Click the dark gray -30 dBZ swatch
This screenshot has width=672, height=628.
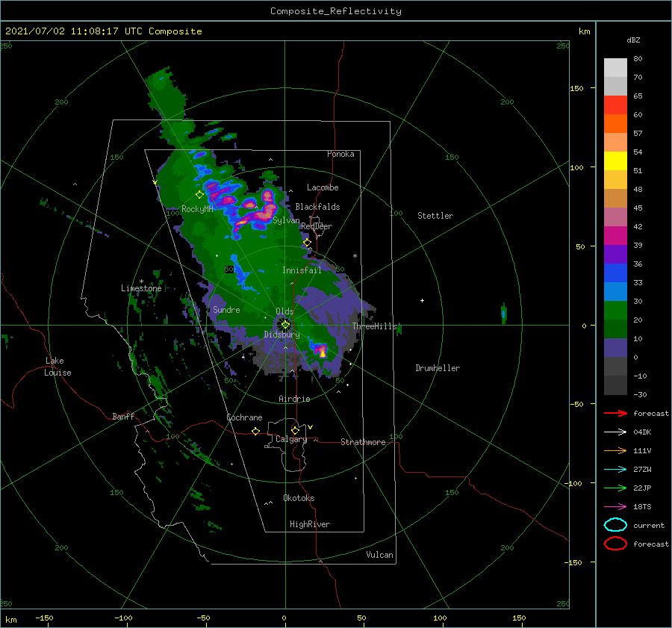tap(615, 385)
